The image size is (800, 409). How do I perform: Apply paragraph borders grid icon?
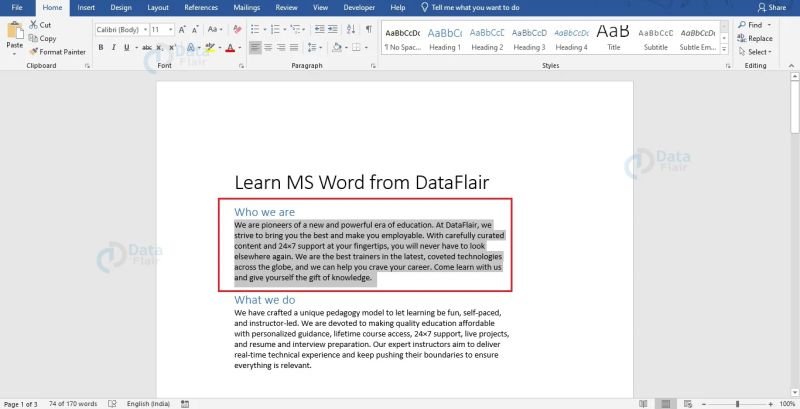pos(356,47)
